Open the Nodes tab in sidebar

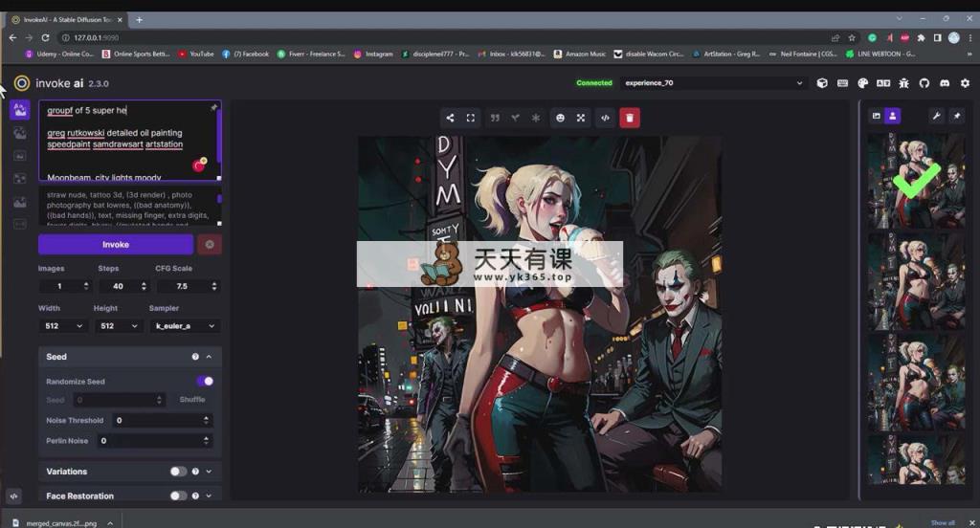point(20,179)
